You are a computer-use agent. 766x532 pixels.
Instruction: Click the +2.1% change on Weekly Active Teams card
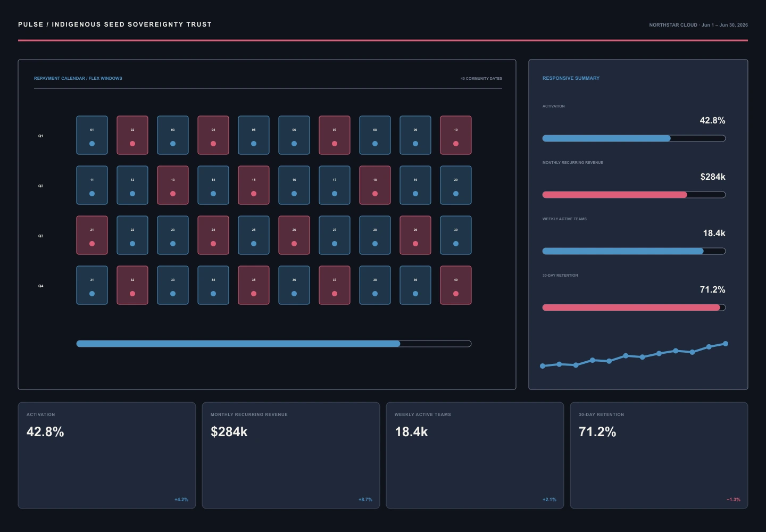[549, 500]
